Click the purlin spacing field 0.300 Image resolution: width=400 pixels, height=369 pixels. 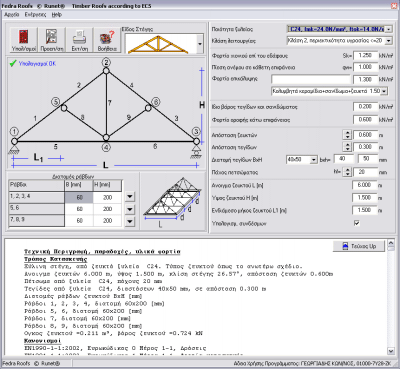coord(365,147)
